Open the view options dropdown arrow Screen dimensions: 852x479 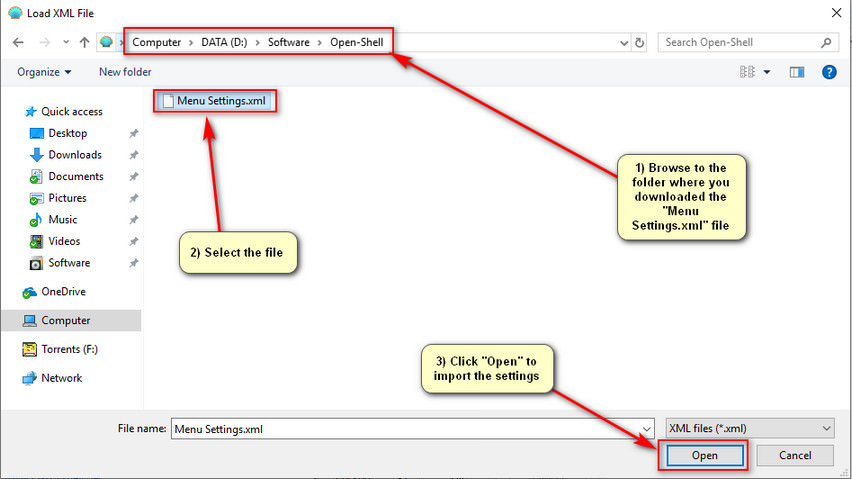pyautogui.click(x=767, y=72)
